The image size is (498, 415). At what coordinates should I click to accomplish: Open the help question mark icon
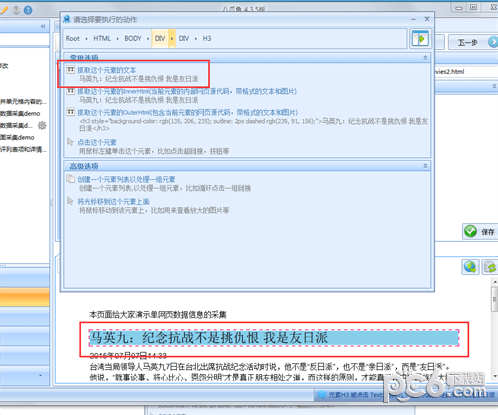28,10
